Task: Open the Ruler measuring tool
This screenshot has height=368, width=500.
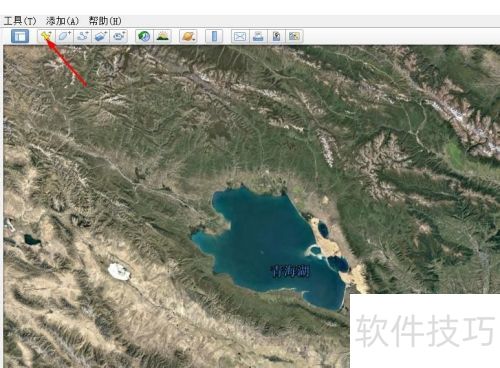Action: pos(214,36)
